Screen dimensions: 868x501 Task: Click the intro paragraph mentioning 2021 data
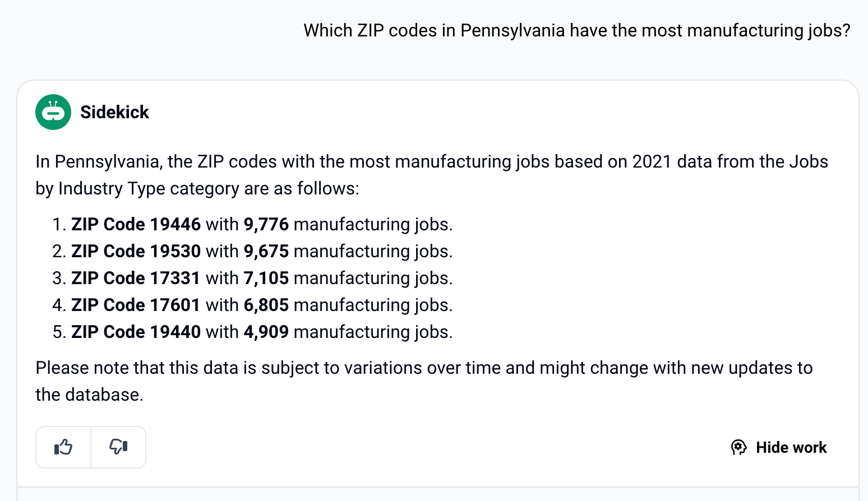point(432,175)
